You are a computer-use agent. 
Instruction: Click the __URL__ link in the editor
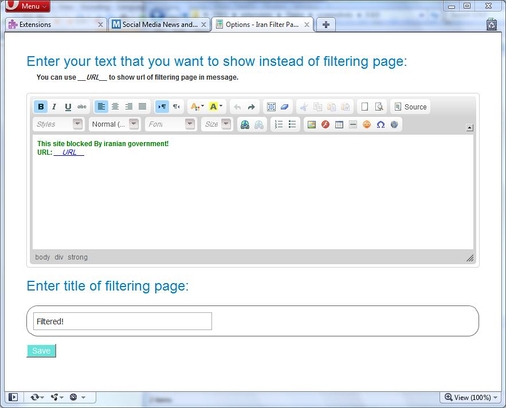(69, 152)
